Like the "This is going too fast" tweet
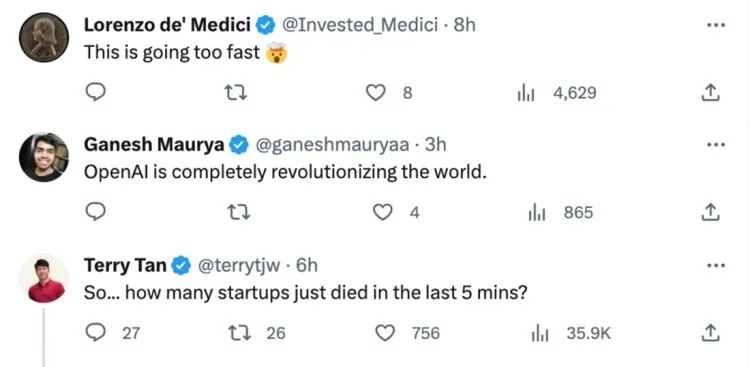This screenshot has height=367, width=750. 376,92
